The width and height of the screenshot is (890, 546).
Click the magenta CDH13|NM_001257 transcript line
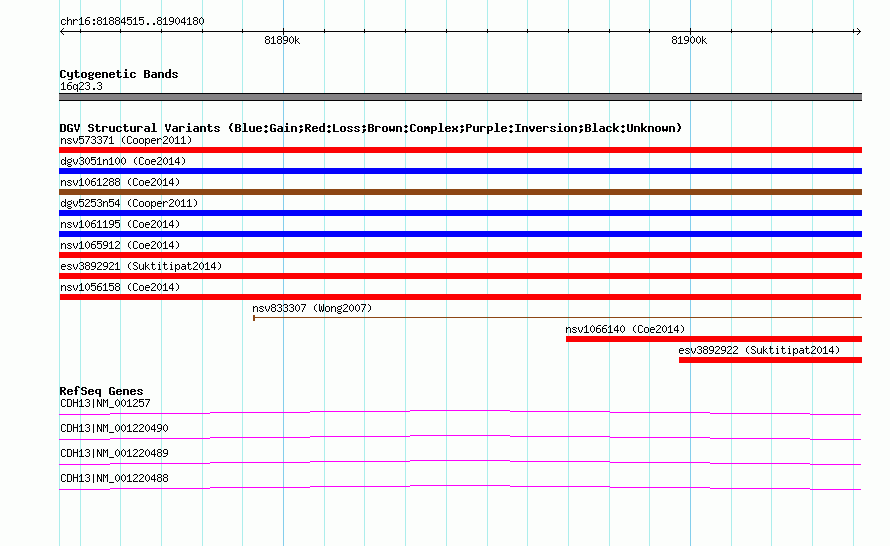pos(460,412)
